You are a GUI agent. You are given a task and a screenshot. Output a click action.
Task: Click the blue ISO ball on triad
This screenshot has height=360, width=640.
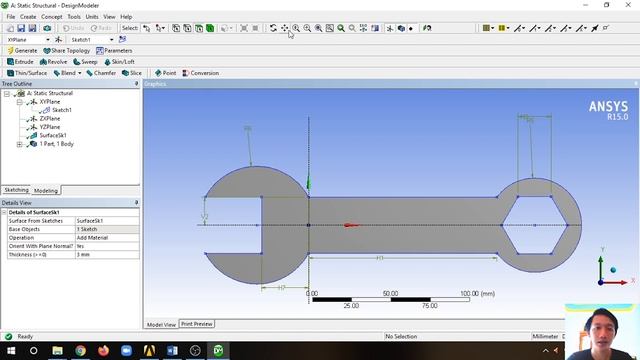click(613, 270)
